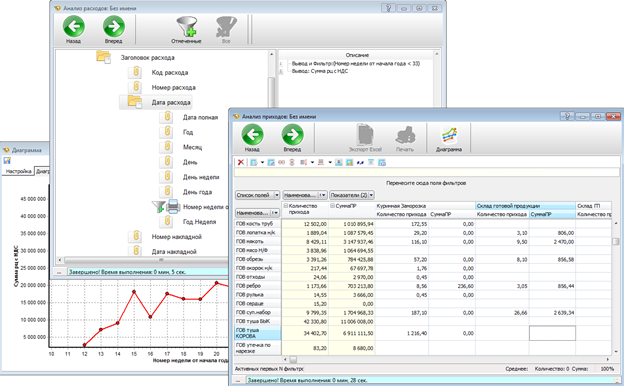Open the Показатели (2) dropdown

(x=352, y=195)
